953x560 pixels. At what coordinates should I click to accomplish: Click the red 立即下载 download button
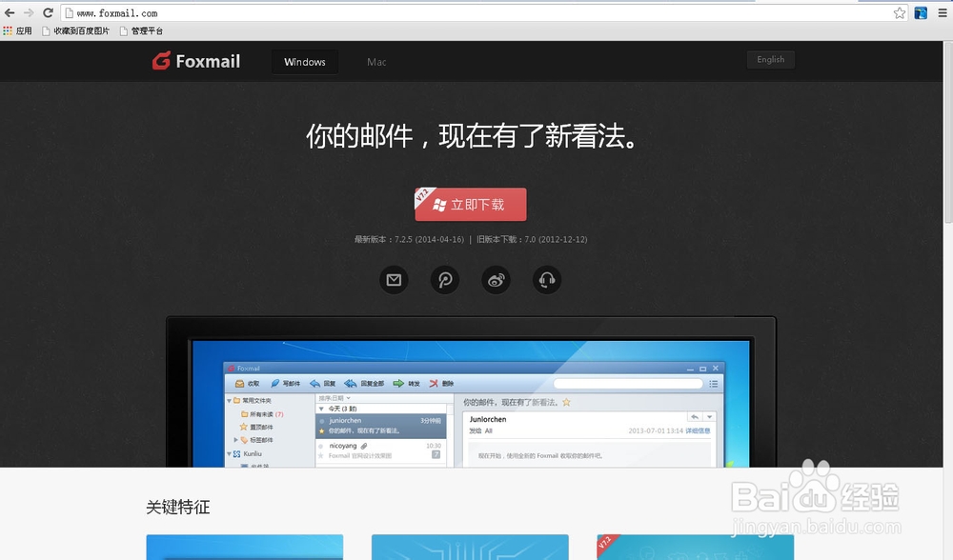click(471, 205)
